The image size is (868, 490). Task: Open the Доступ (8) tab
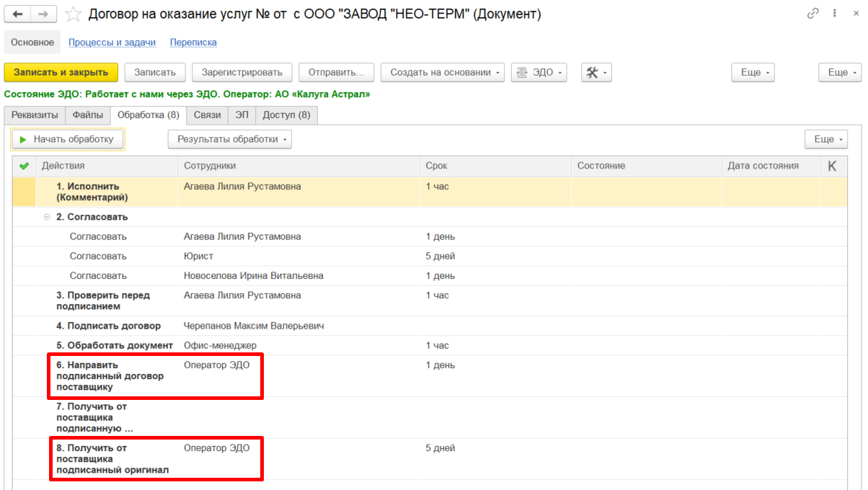click(x=286, y=115)
